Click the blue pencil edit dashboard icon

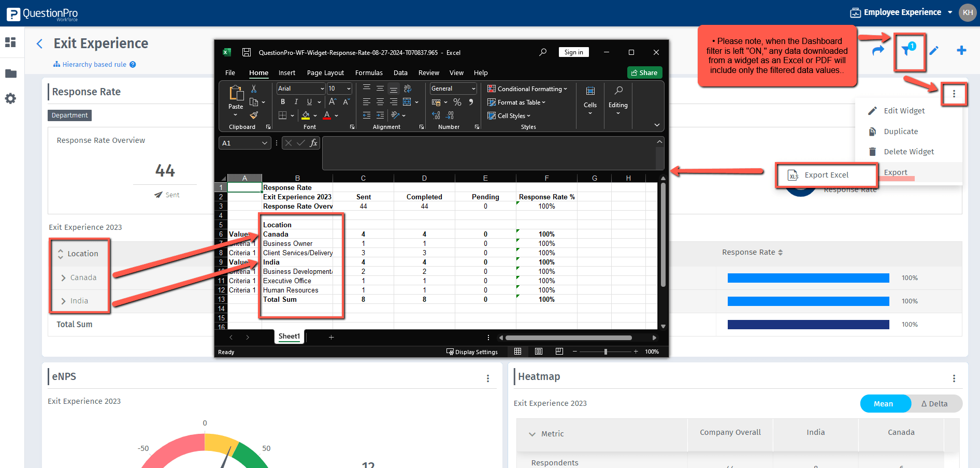click(934, 50)
